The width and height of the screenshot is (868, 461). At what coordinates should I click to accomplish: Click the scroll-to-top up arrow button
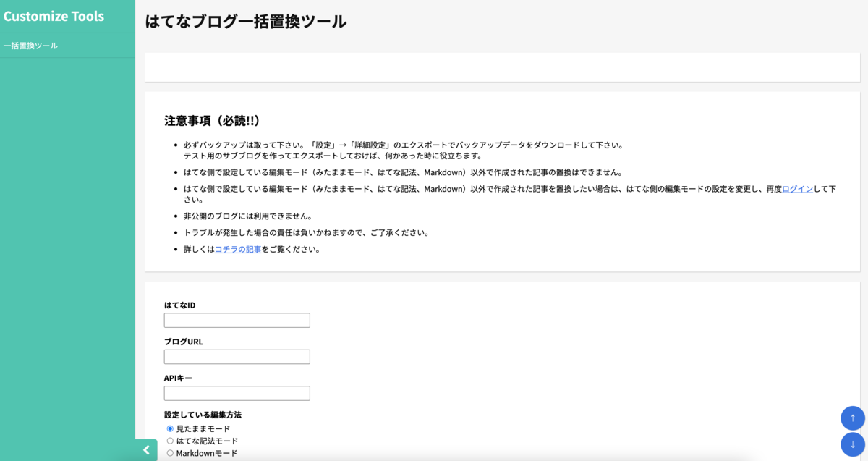coord(852,418)
